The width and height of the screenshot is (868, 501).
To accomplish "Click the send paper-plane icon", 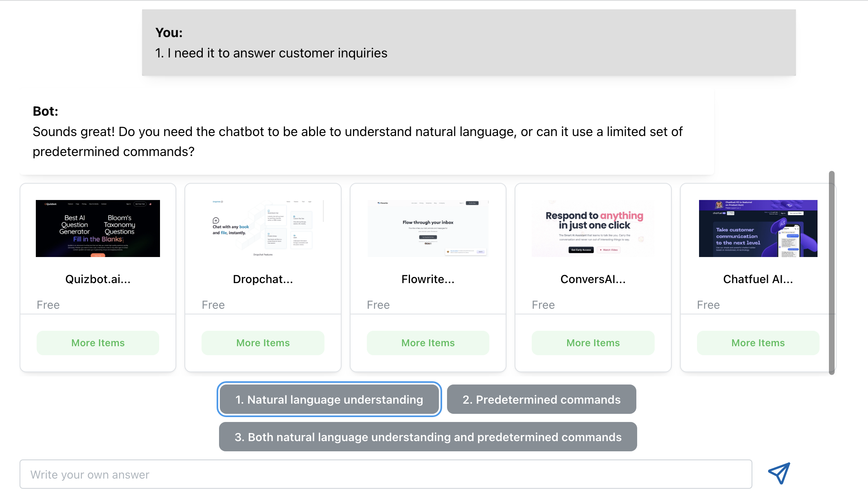I will point(779,473).
